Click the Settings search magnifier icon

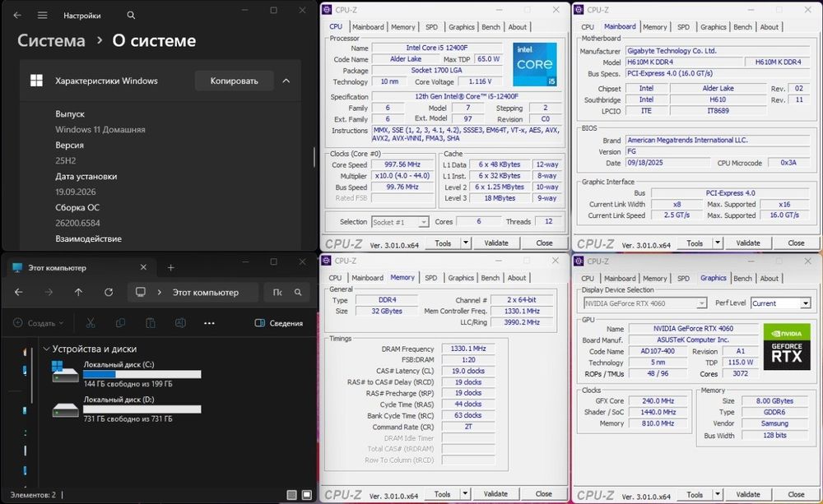coord(131,15)
